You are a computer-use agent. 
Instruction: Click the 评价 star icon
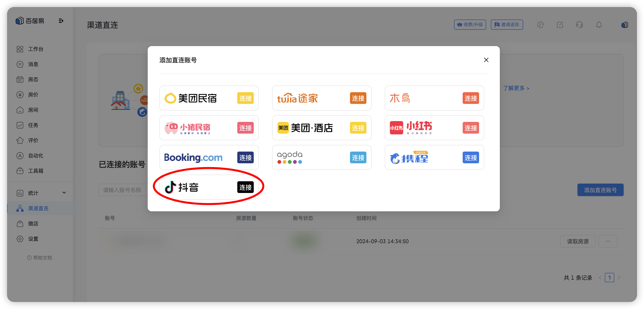pyautogui.click(x=20, y=140)
